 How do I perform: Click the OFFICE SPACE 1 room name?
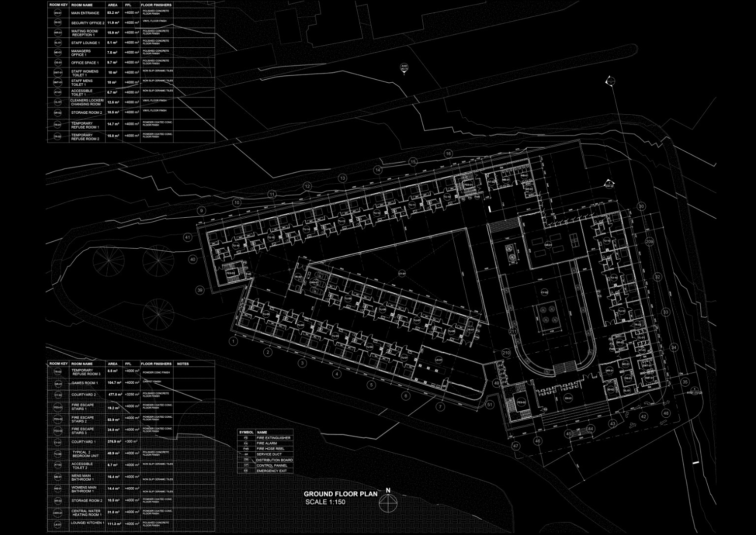85,63
